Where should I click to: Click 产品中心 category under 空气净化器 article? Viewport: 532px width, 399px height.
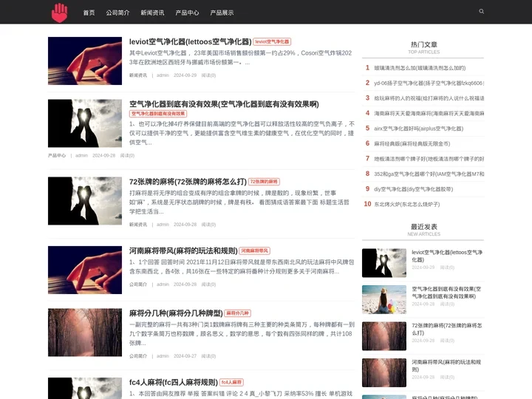(57, 156)
